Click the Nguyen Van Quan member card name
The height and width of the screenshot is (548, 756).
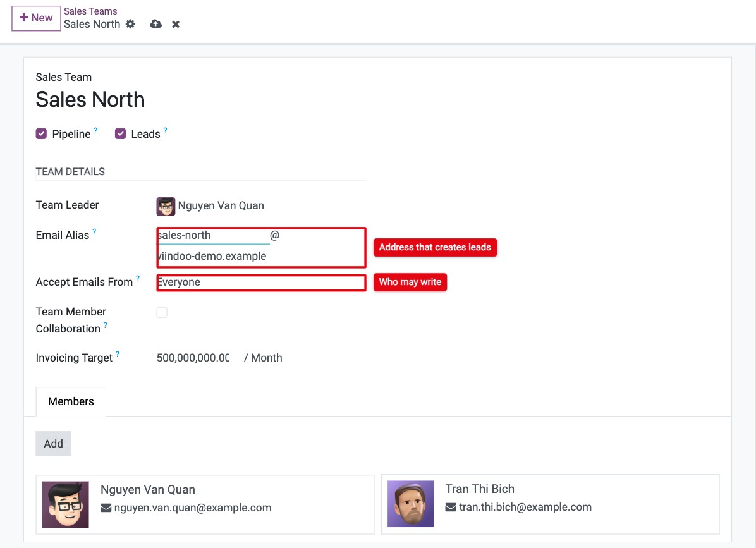(147, 490)
